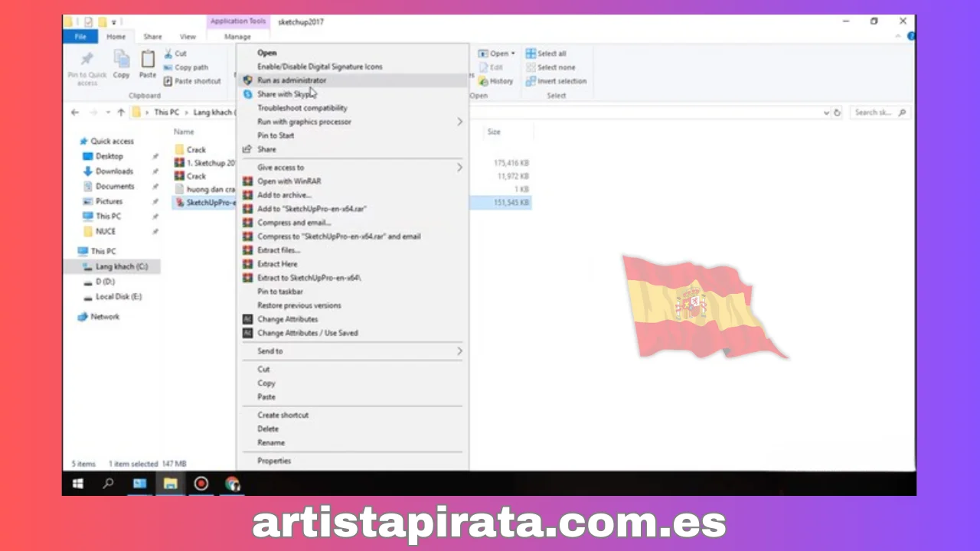Click Invert selection in ribbon
The width and height of the screenshot is (980, 551).
[x=557, y=81]
